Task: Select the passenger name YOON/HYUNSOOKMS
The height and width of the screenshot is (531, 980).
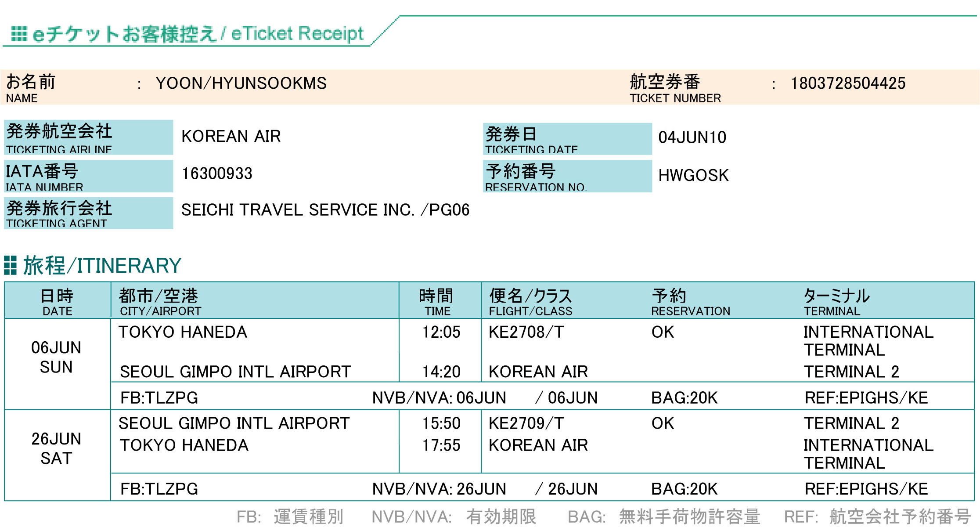Action: (241, 83)
